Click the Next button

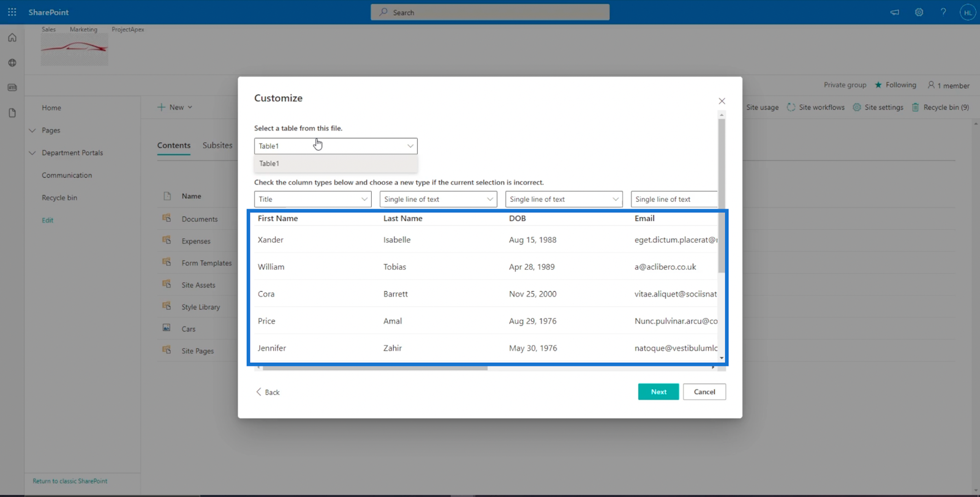tap(658, 392)
